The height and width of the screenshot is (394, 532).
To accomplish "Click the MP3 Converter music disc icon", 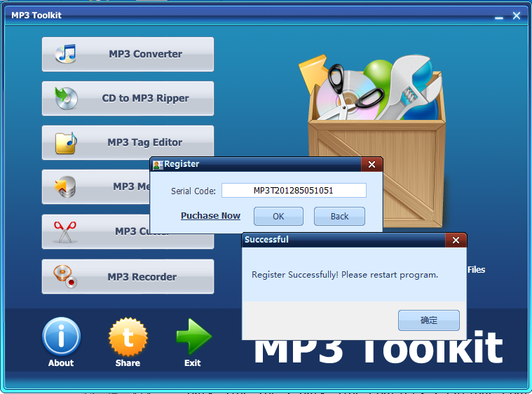I will (x=65, y=54).
